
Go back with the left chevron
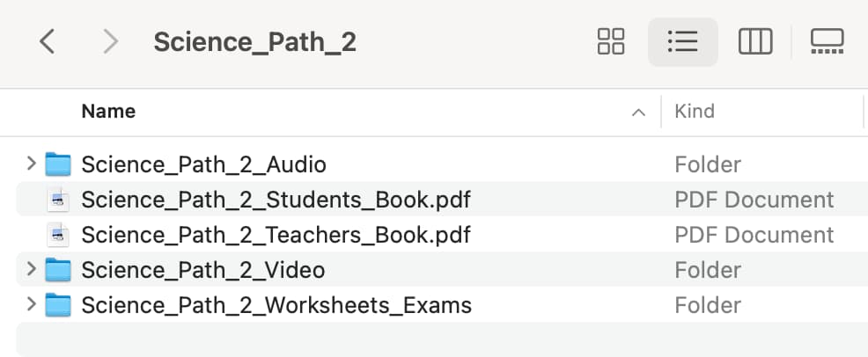point(47,42)
